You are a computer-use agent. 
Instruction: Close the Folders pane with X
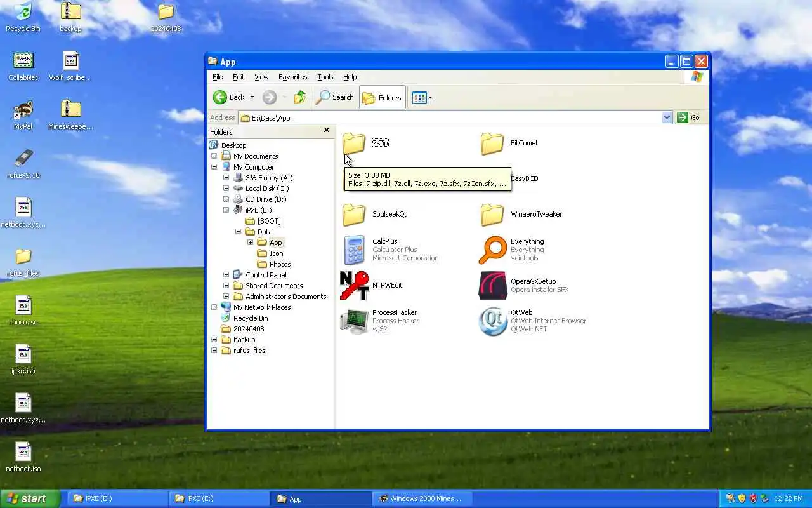pyautogui.click(x=327, y=130)
